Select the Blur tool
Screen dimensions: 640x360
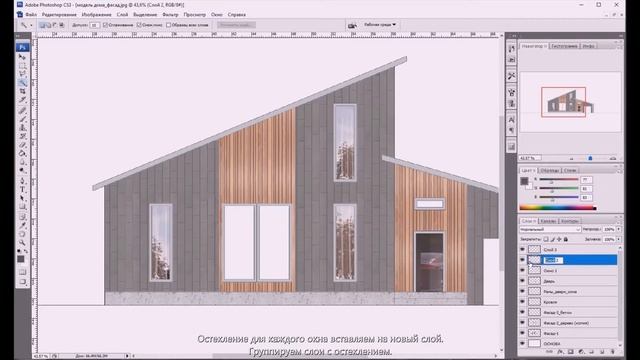[x=22, y=162]
